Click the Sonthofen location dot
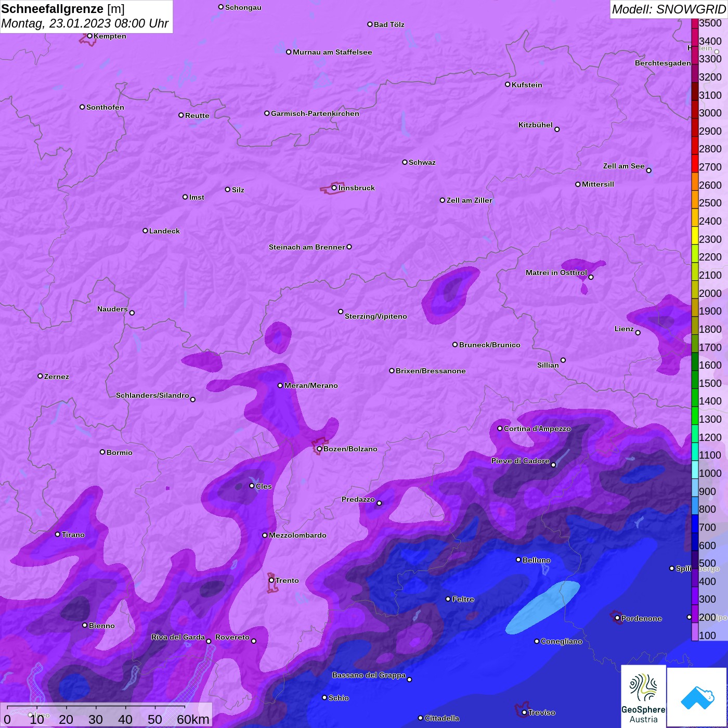This screenshot has height=728, width=728. click(82, 107)
